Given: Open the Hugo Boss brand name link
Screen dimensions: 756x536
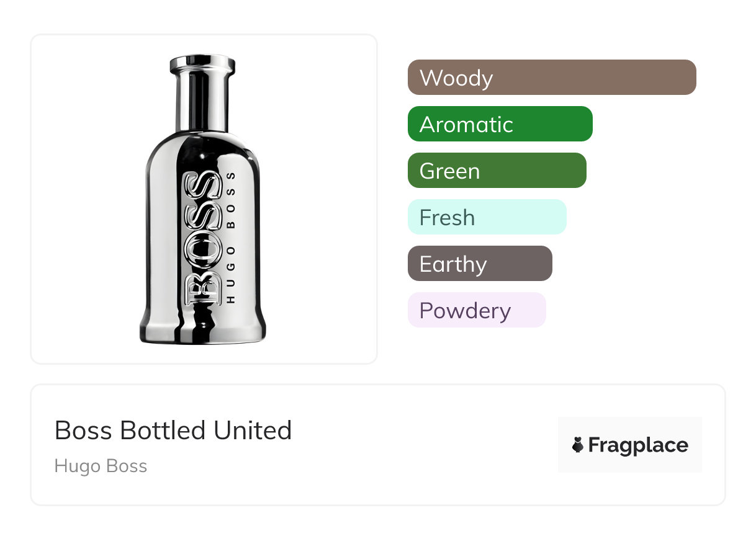Looking at the screenshot, I should tap(101, 466).
